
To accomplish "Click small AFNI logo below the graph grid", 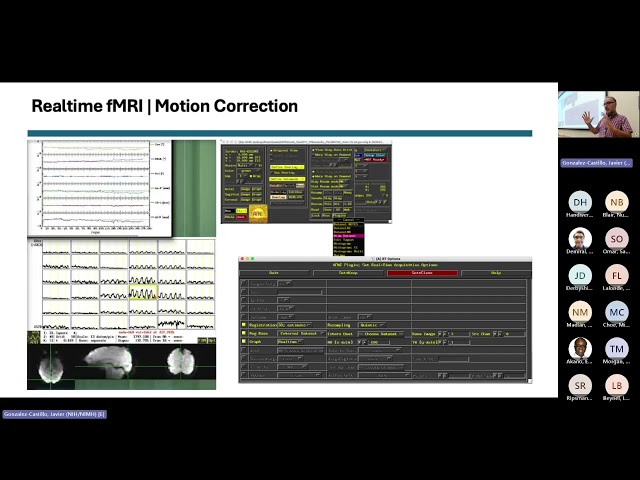I will [x=33, y=337].
